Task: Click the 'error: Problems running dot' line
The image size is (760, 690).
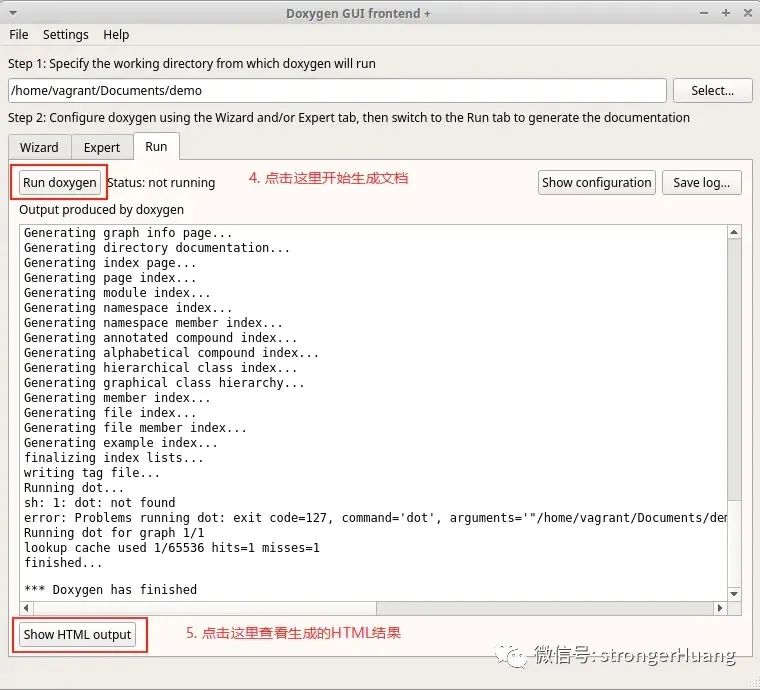Action: pyautogui.click(x=375, y=518)
